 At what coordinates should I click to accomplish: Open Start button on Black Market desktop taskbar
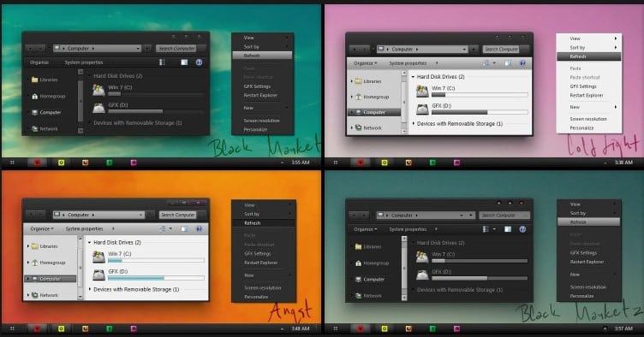point(12,163)
